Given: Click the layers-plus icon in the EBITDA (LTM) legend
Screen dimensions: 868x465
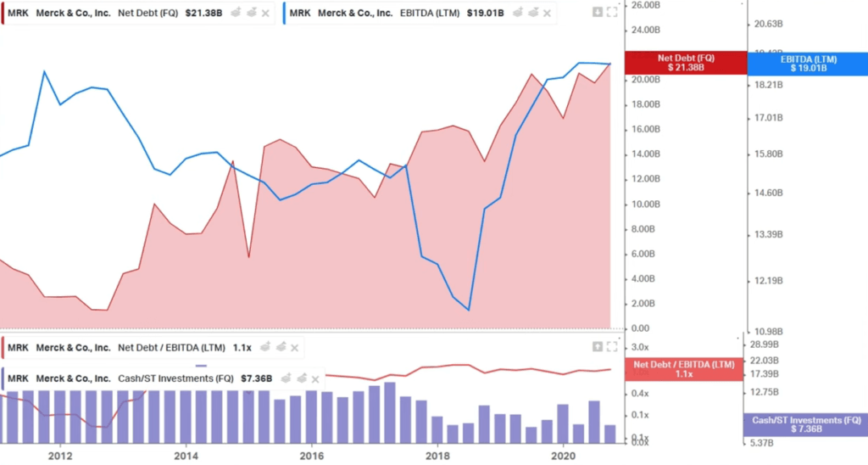Looking at the screenshot, I should [518, 12].
